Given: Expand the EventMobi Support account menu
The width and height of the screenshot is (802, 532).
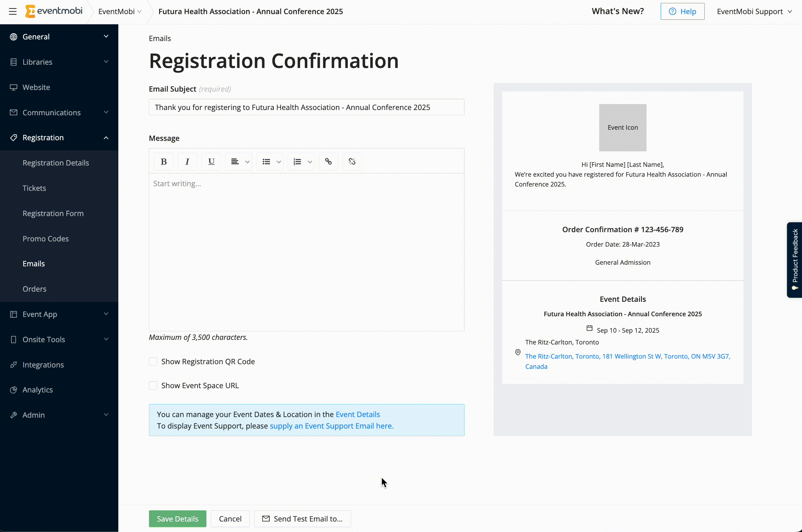Looking at the screenshot, I should 754,11.
